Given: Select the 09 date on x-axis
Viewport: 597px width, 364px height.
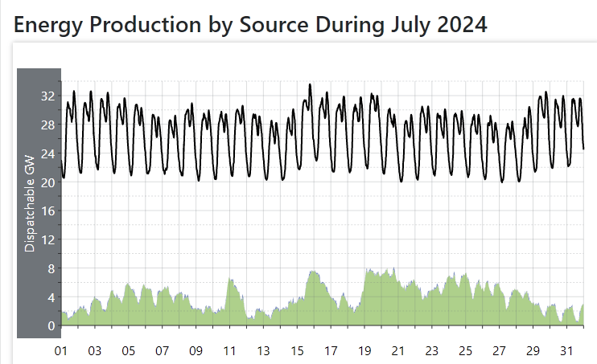Looking at the screenshot, I should tap(196, 351).
